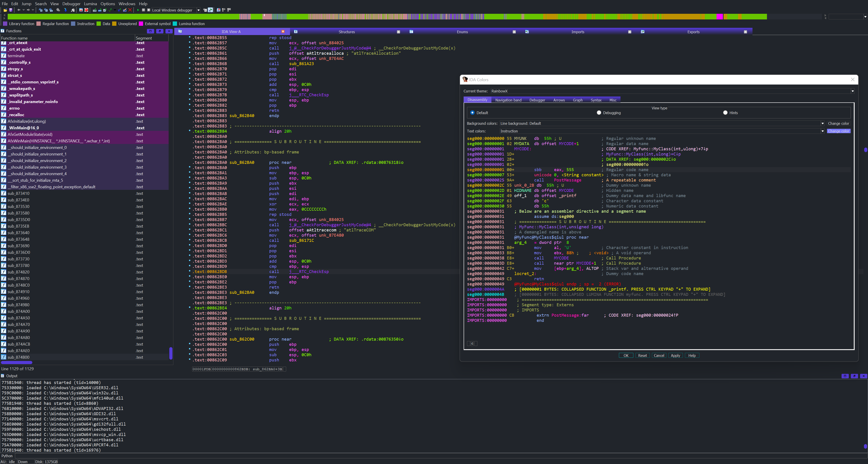
Task: Open the Lumina menu
Action: pyautogui.click(x=90, y=4)
